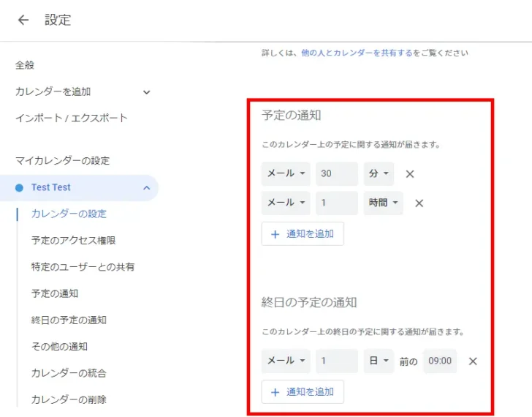The height and width of the screenshot is (417, 532).
Task: Edit the value field in the 時間 row
Action: 337,203
